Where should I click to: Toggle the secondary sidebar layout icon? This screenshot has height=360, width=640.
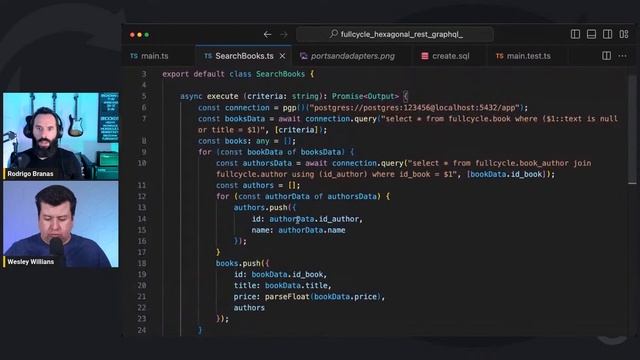pyautogui.click(x=607, y=34)
